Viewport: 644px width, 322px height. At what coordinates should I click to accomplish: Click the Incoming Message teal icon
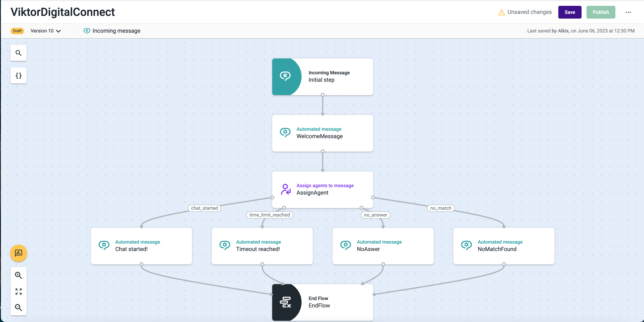pyautogui.click(x=285, y=76)
